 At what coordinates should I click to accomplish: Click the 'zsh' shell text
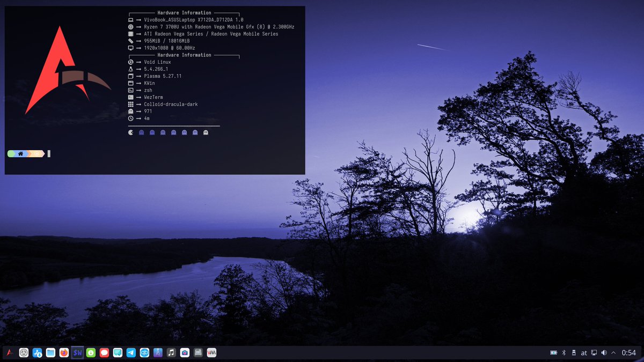[148, 90]
